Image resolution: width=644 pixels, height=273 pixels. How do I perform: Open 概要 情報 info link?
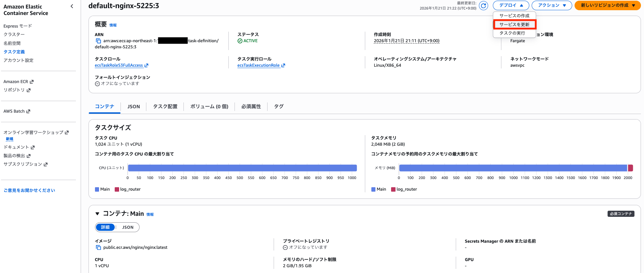point(113,25)
